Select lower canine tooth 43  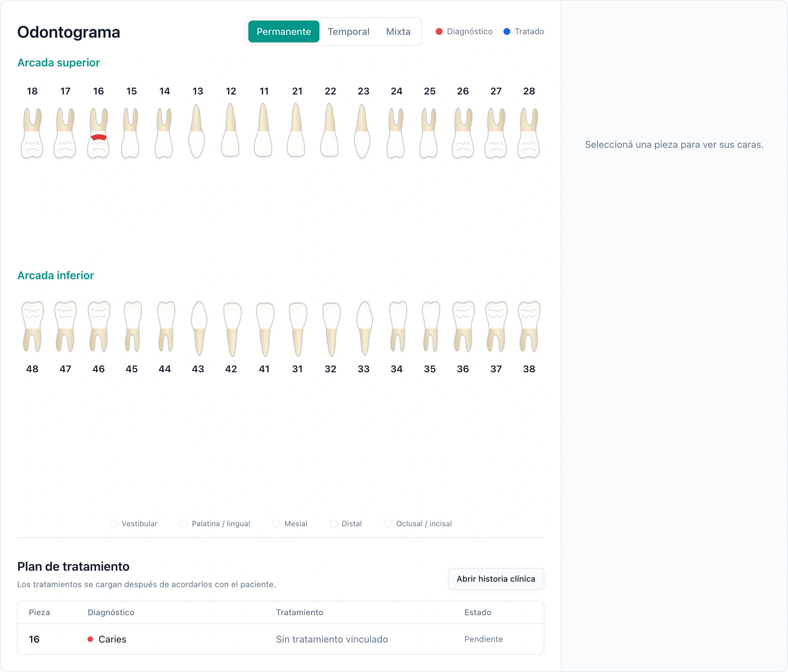[199, 328]
